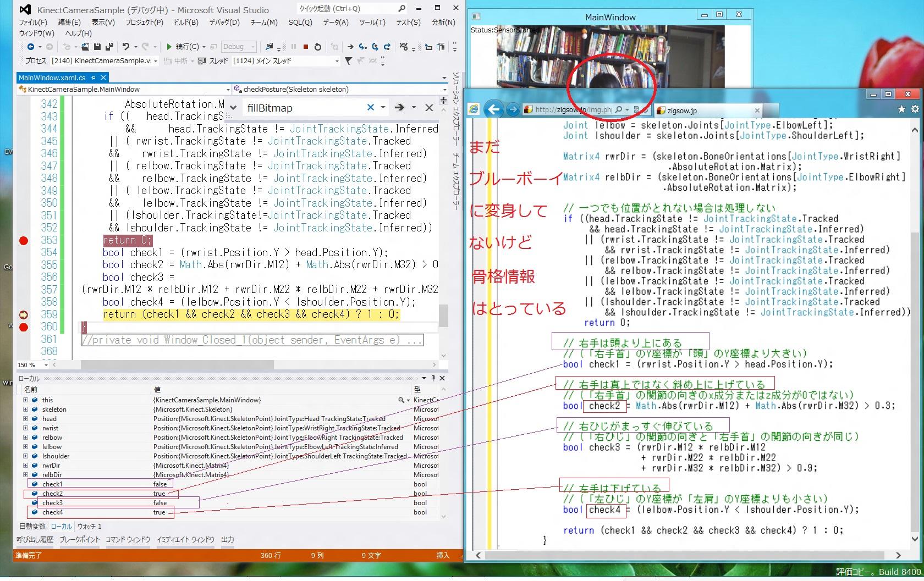This screenshot has width=924, height=581.
Task: Click the Find Next arrow in search box
Action: tap(399, 108)
